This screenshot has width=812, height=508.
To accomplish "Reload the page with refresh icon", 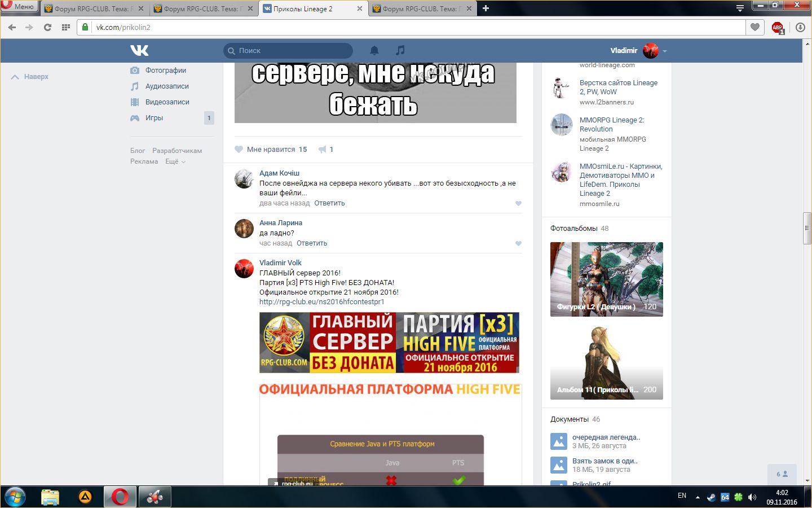I will coord(47,27).
